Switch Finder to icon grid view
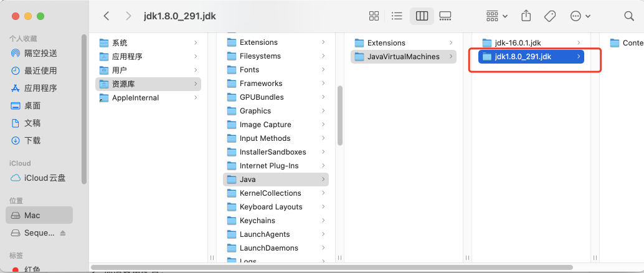This screenshot has width=644, height=273. coord(374,16)
